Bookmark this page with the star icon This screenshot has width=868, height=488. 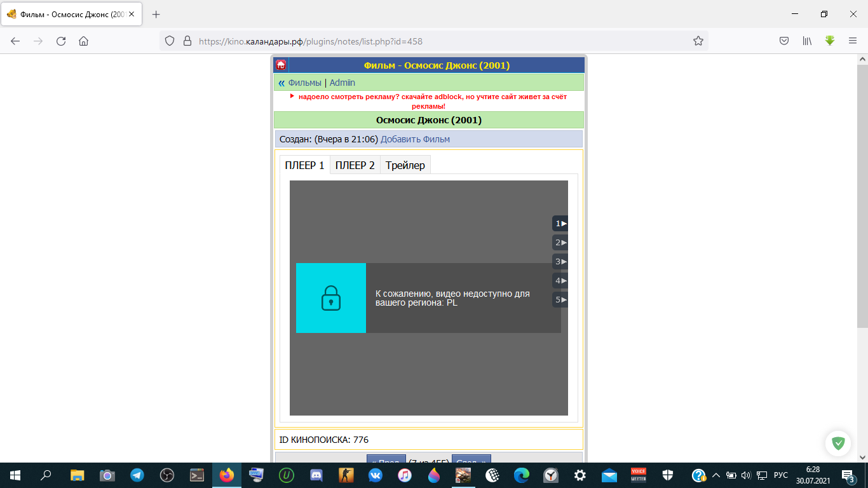[x=698, y=41]
